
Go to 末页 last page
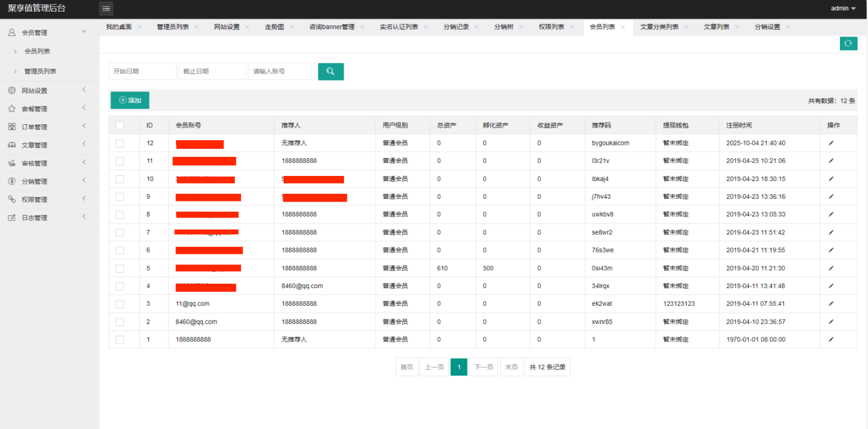tap(511, 367)
